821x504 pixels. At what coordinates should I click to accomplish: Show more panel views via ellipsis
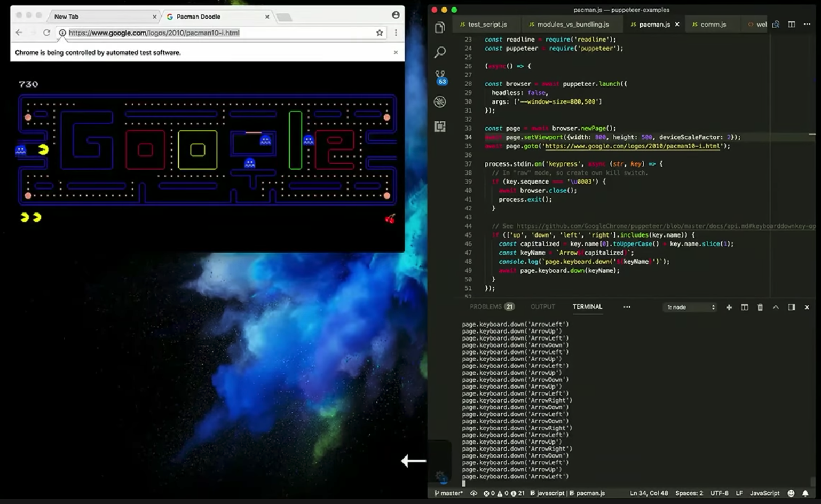click(627, 307)
